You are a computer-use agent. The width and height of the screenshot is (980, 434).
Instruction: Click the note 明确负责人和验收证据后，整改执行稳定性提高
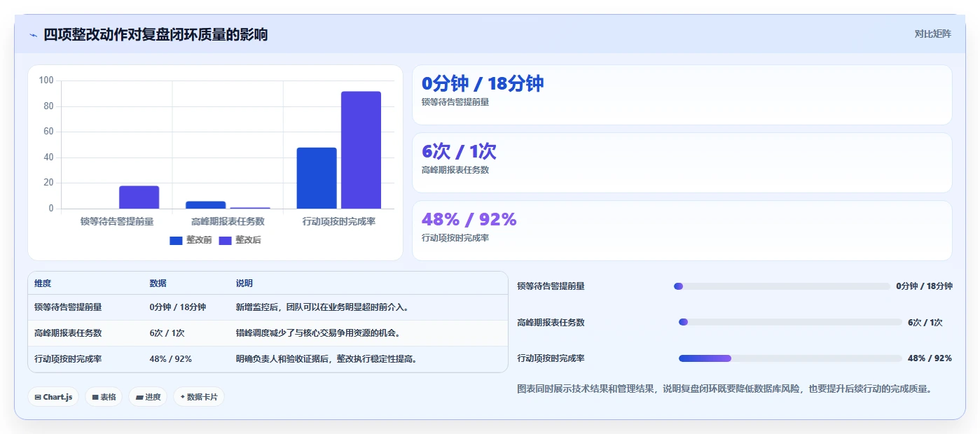(x=327, y=359)
